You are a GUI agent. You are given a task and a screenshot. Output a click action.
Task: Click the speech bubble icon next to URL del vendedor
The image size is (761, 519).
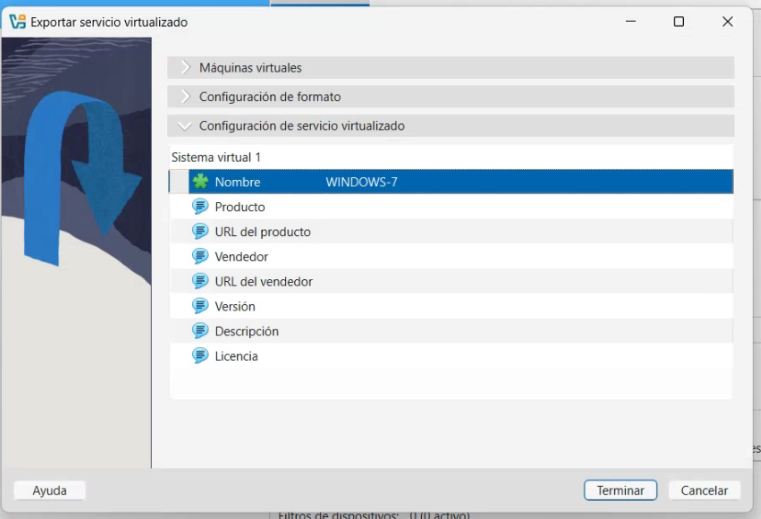point(200,281)
